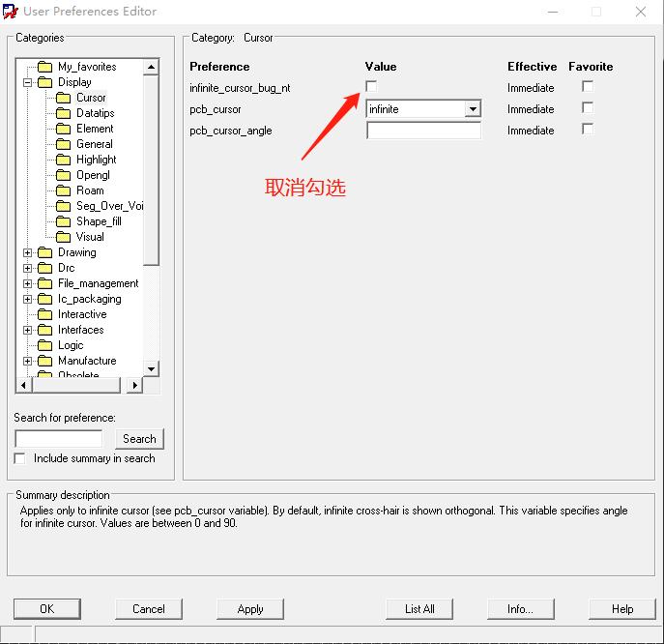This screenshot has height=644, width=664.
Task: Expand the Drawing tree node
Action: 27,253
